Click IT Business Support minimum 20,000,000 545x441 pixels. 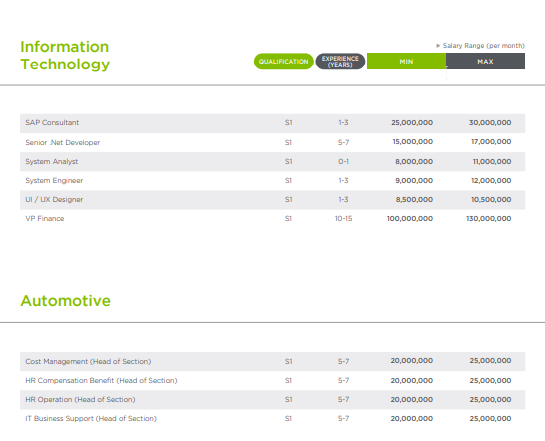[412, 419]
